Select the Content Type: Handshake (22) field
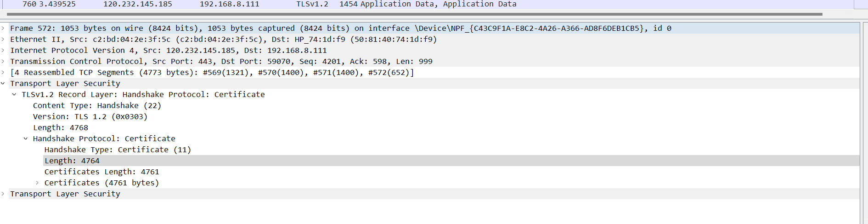The image size is (868, 224). click(97, 106)
